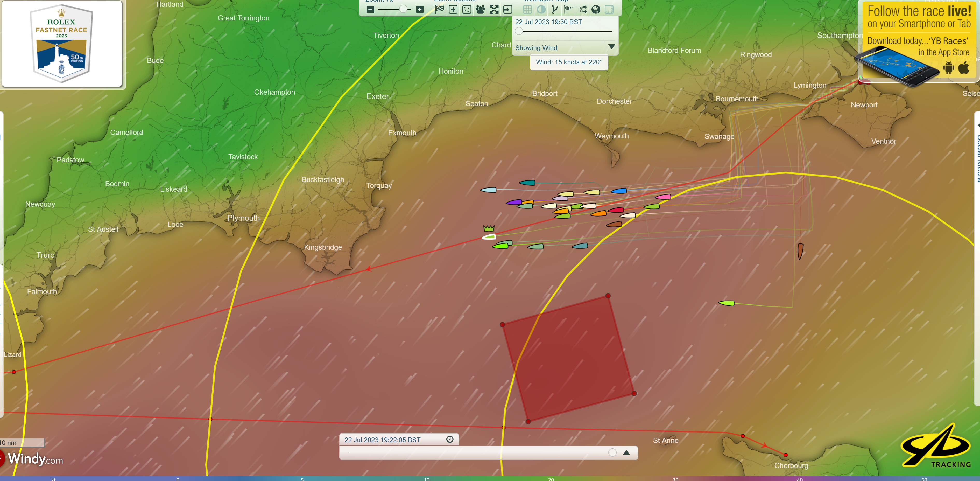
Task: Click the Cherbourg map label
Action: click(791, 465)
